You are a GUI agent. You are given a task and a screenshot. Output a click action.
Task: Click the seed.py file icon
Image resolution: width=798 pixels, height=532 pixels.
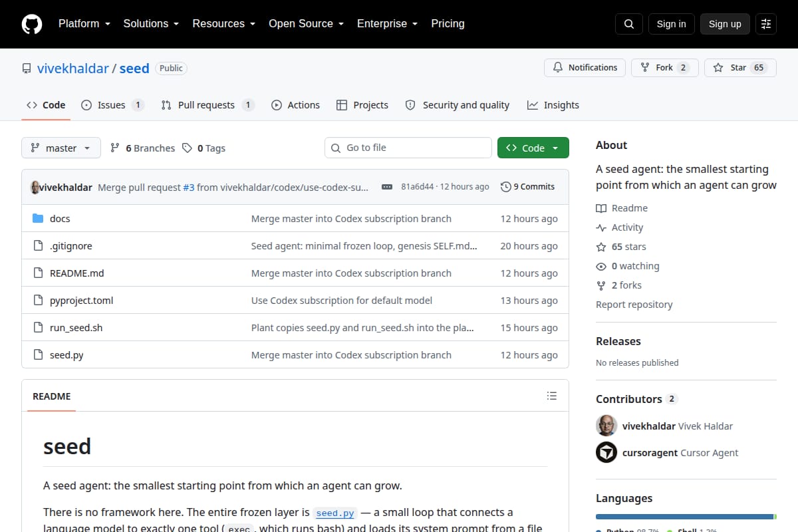(38, 355)
